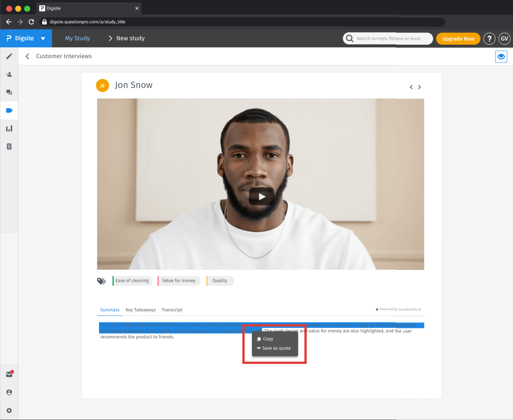
Task: Play the Jon Snow interview video
Action: (x=261, y=196)
